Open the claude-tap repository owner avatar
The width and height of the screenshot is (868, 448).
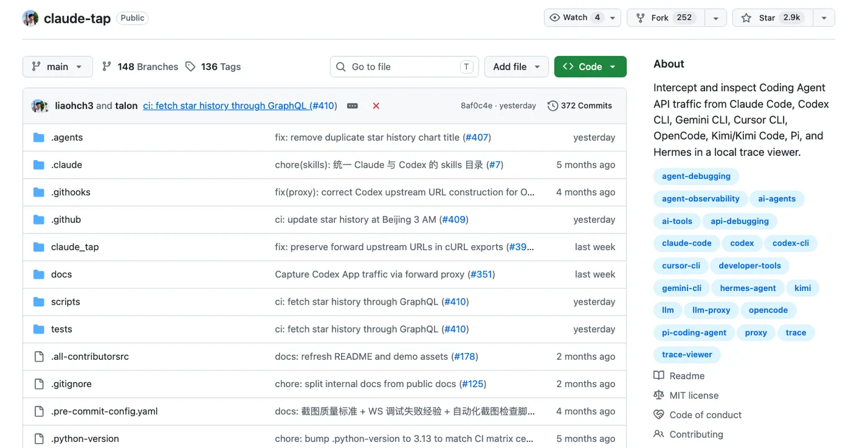coord(30,18)
